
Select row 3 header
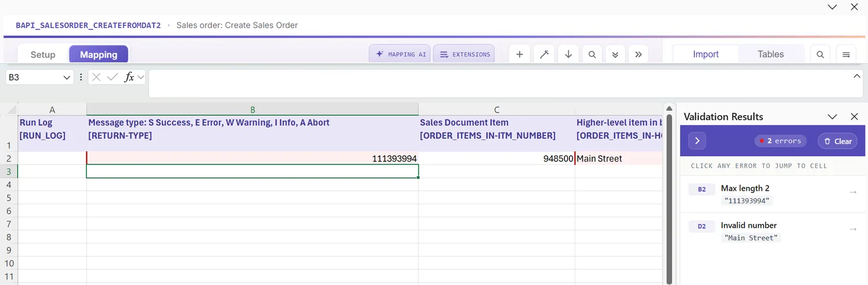9,172
